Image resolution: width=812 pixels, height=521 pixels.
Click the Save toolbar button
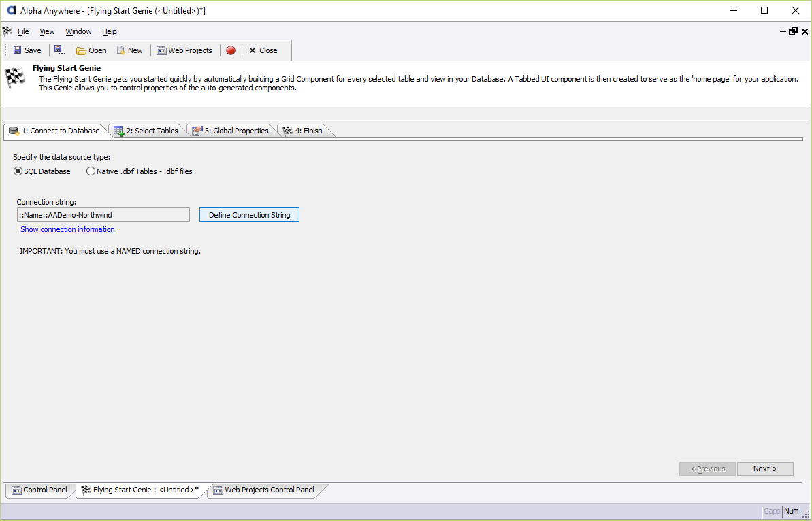tap(27, 50)
